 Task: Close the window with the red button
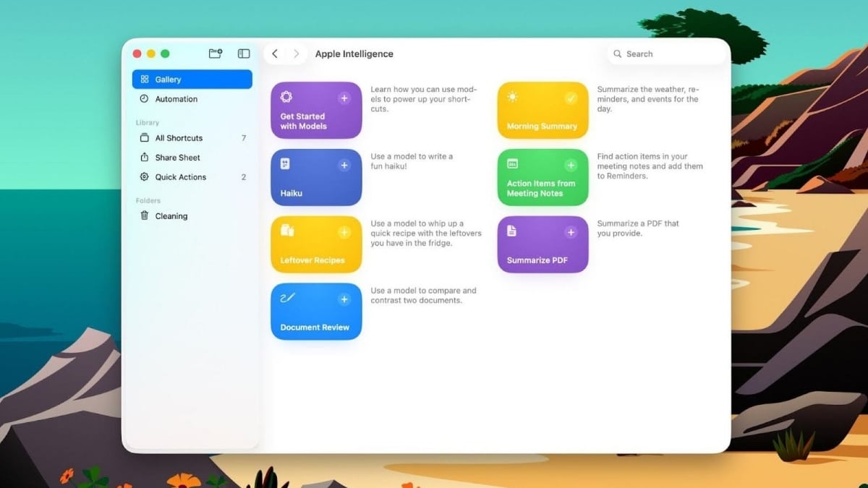coord(137,53)
